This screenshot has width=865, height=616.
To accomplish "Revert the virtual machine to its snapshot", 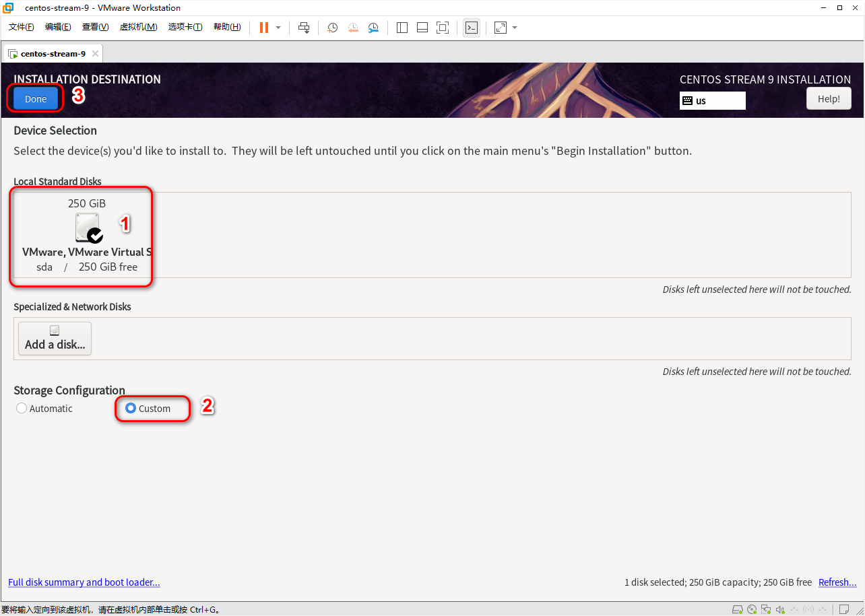I will [x=353, y=28].
